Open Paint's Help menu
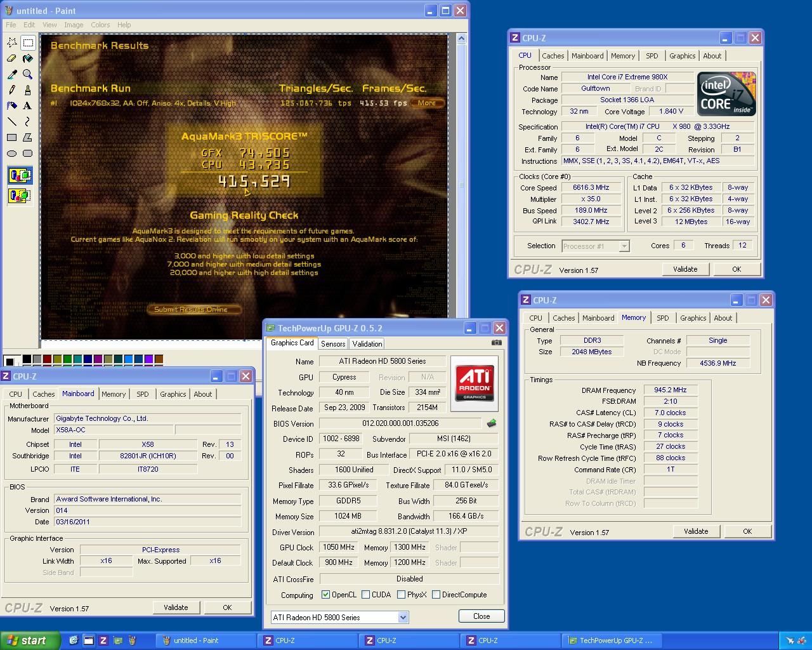This screenshot has width=812, height=650. point(124,25)
